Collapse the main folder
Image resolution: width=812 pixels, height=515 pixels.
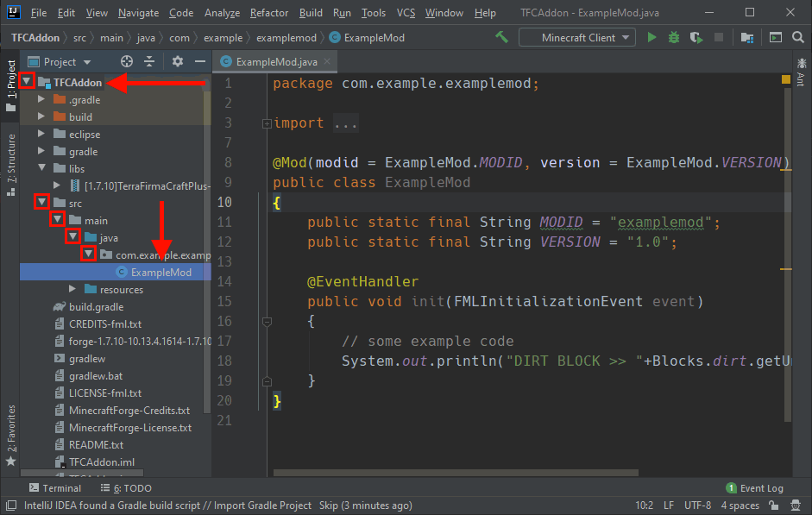[57, 219]
